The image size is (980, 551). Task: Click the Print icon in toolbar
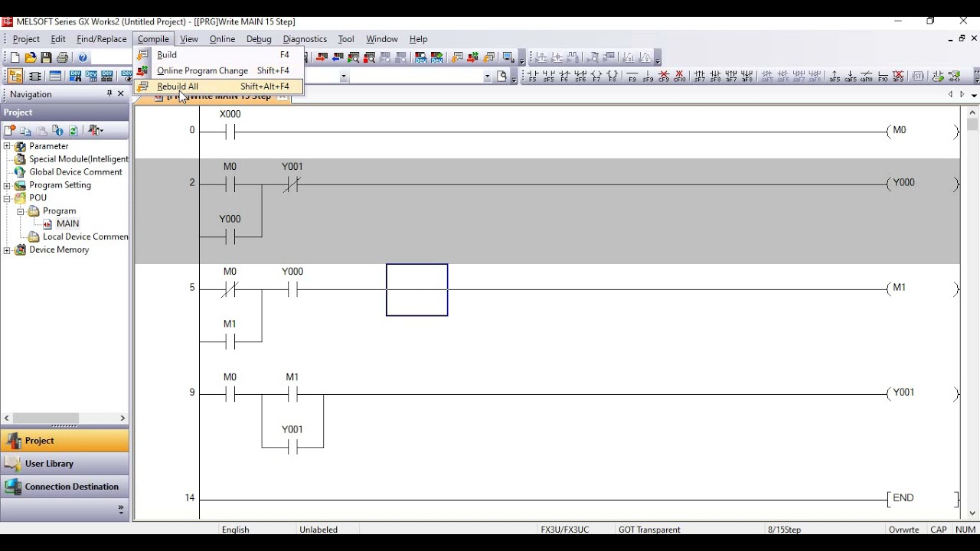(x=63, y=57)
